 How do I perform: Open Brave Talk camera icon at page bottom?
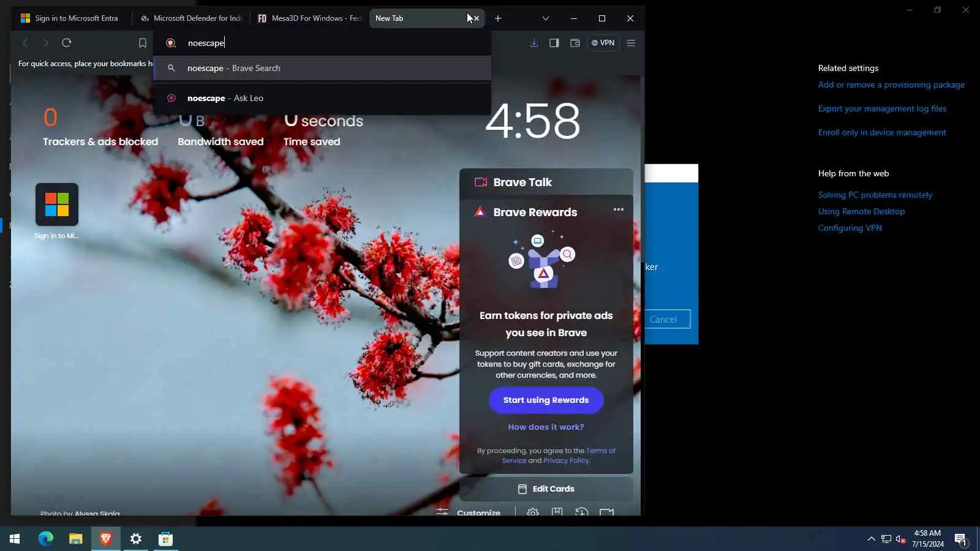pyautogui.click(x=607, y=512)
